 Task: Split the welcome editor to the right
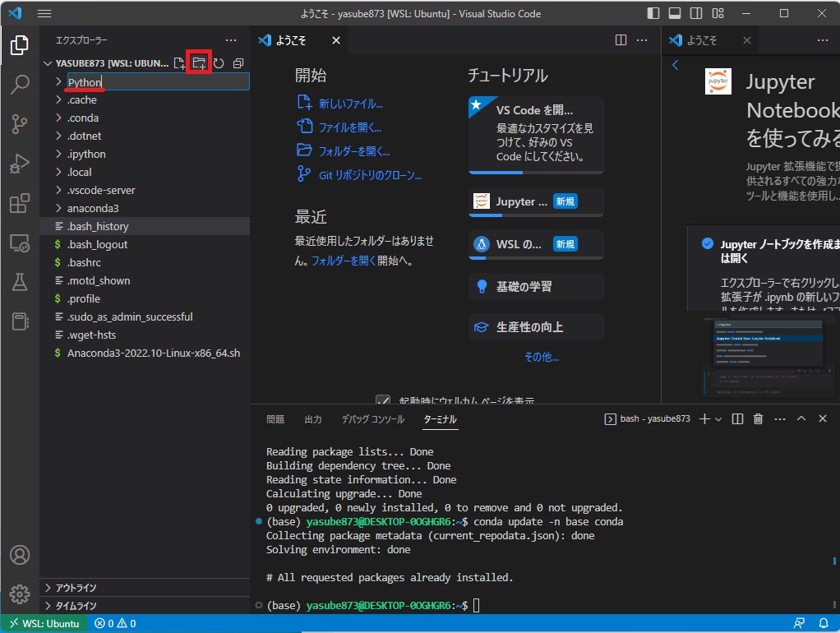[x=621, y=40]
